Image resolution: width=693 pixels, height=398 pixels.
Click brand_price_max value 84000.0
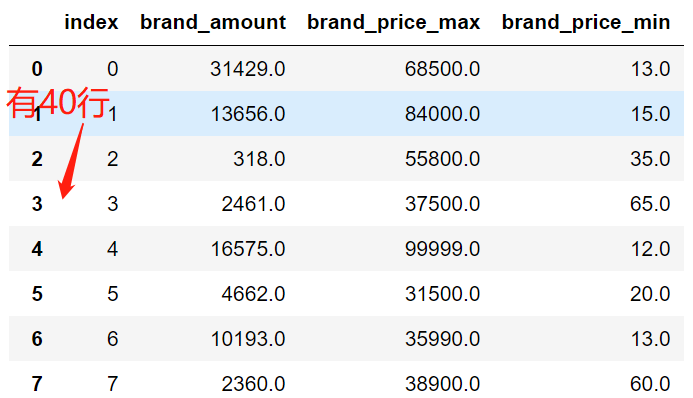point(442,114)
